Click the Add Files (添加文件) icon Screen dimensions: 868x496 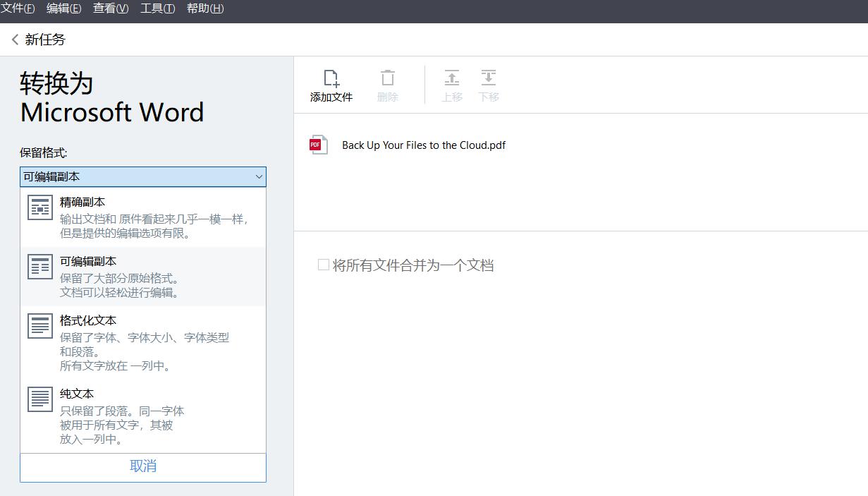pos(331,78)
